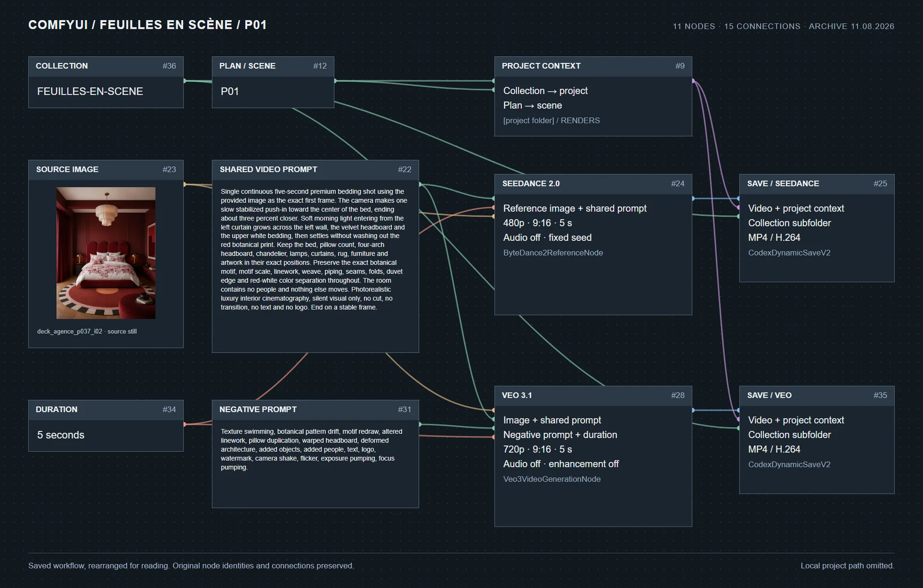This screenshot has width=923, height=588.
Task: Click CodexDynamicSaveV2 in Save / Seedance
Action: click(789, 253)
